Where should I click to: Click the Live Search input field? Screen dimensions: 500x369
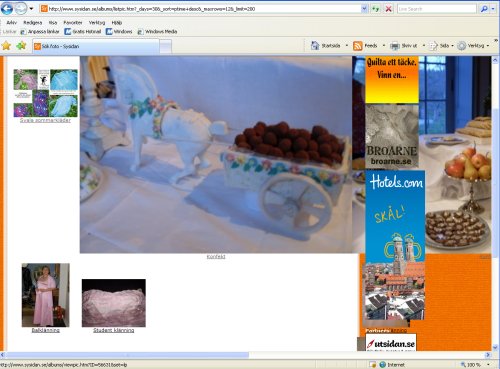(x=437, y=9)
